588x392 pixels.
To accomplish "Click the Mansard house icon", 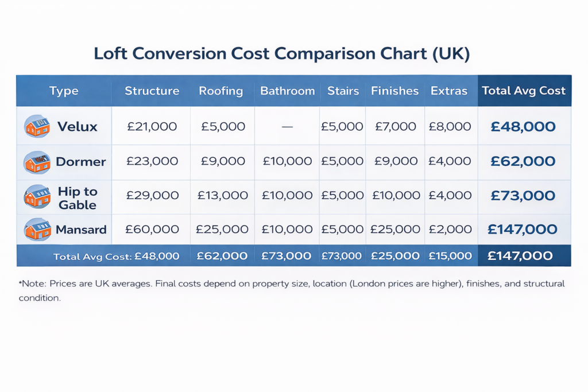I will 37,229.
